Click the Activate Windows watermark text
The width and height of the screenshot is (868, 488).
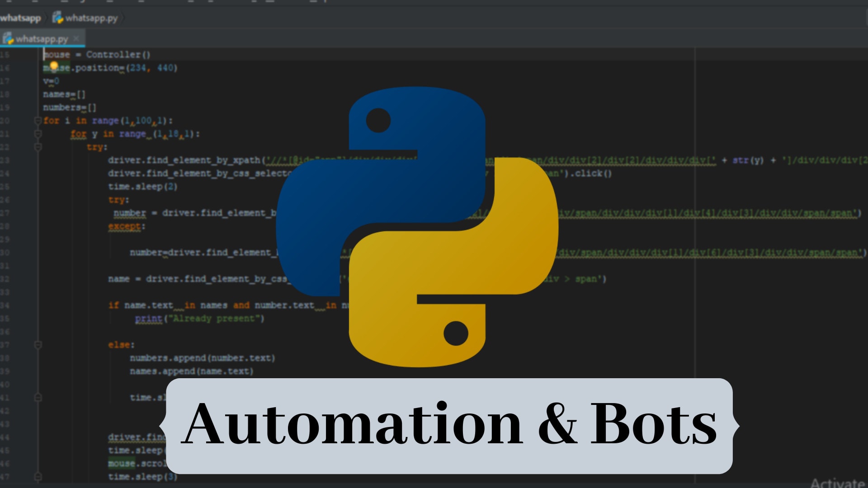(x=837, y=483)
